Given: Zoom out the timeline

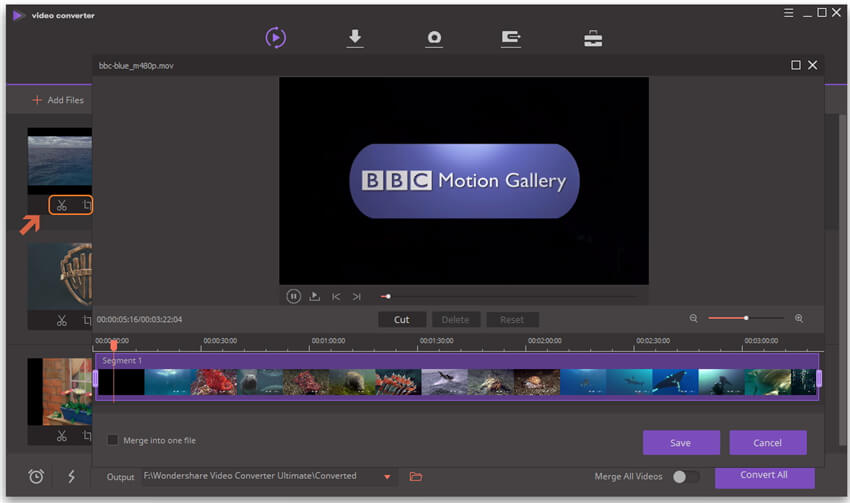Looking at the screenshot, I should click(693, 318).
